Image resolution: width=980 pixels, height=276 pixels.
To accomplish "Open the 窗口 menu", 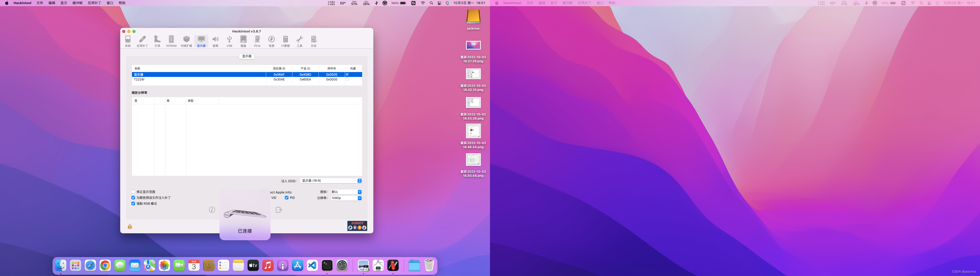I will tap(110, 3).
